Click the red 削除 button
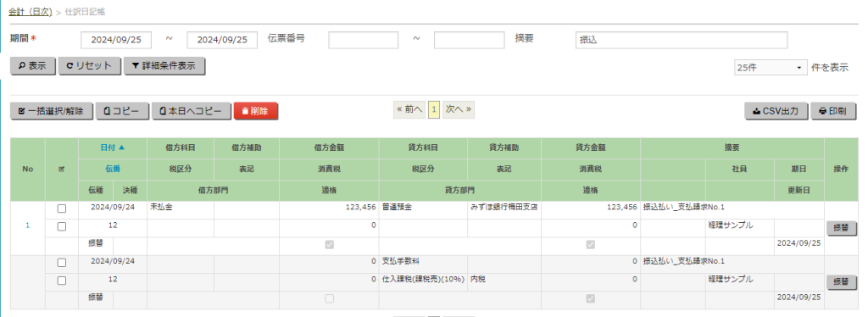This screenshot has width=868, height=317. click(256, 111)
